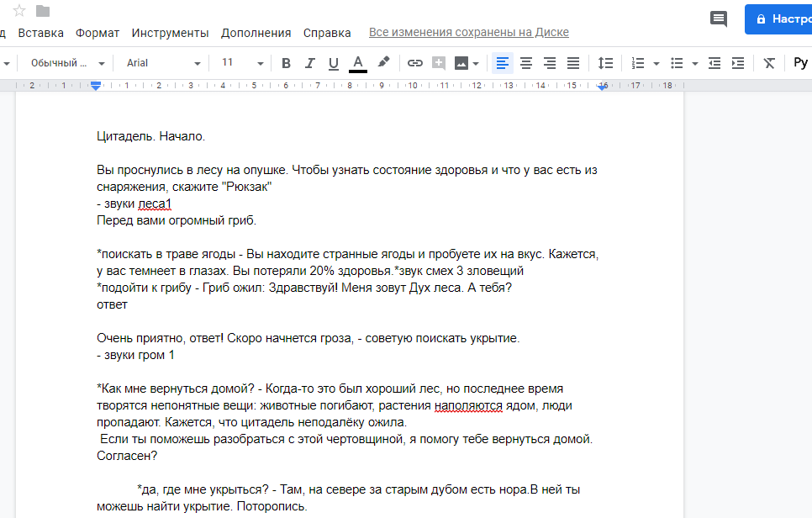Click the blue Настройки доступа share button

tap(778, 19)
